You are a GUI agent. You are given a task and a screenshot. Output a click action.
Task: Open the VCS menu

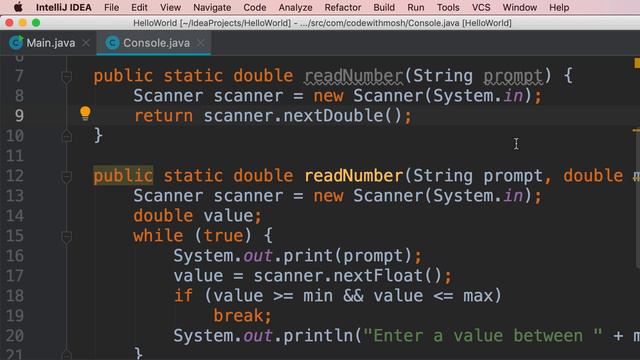click(481, 7)
